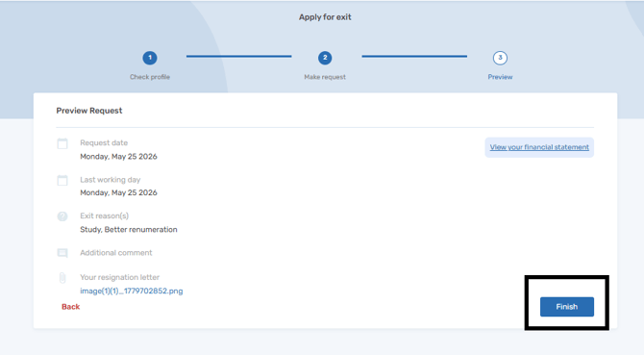Select step 2 circle Make request
The height and width of the screenshot is (355, 644).
(325, 58)
